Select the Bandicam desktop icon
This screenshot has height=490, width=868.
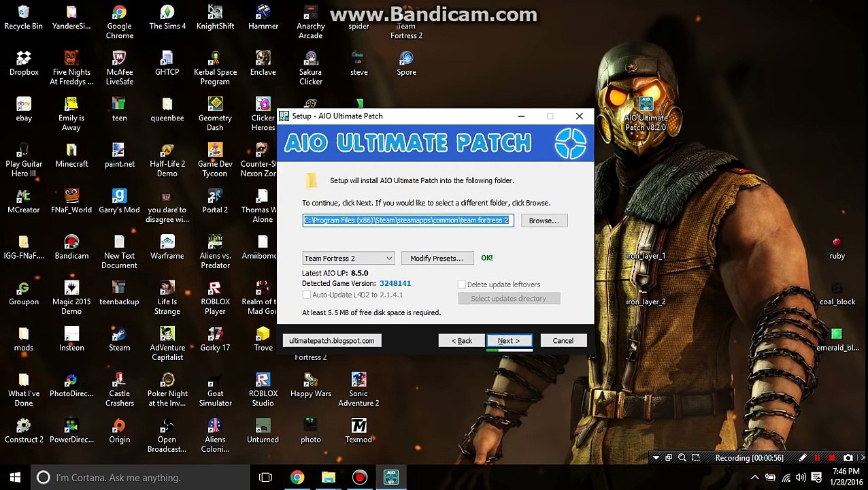tap(71, 248)
